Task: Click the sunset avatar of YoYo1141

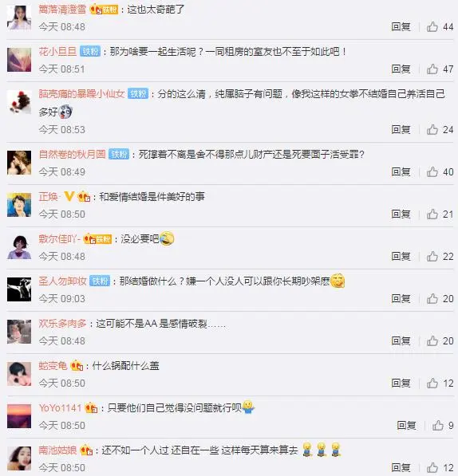Action: (19, 416)
